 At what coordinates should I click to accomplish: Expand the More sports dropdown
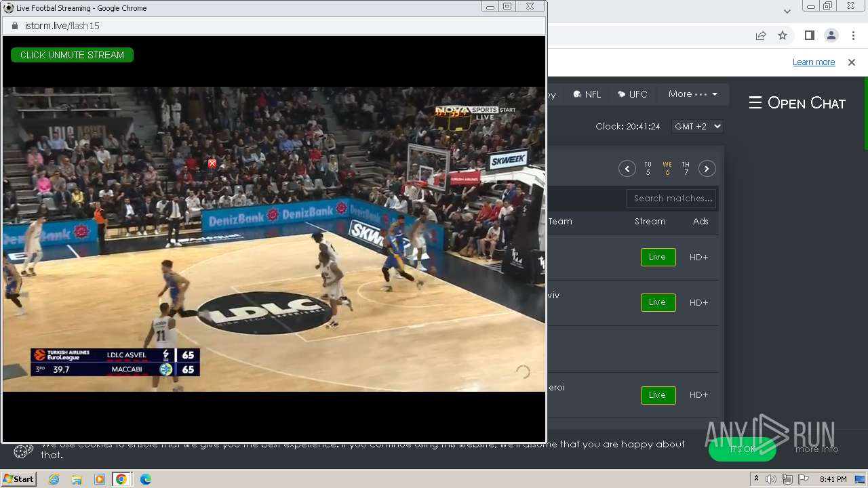[693, 94]
